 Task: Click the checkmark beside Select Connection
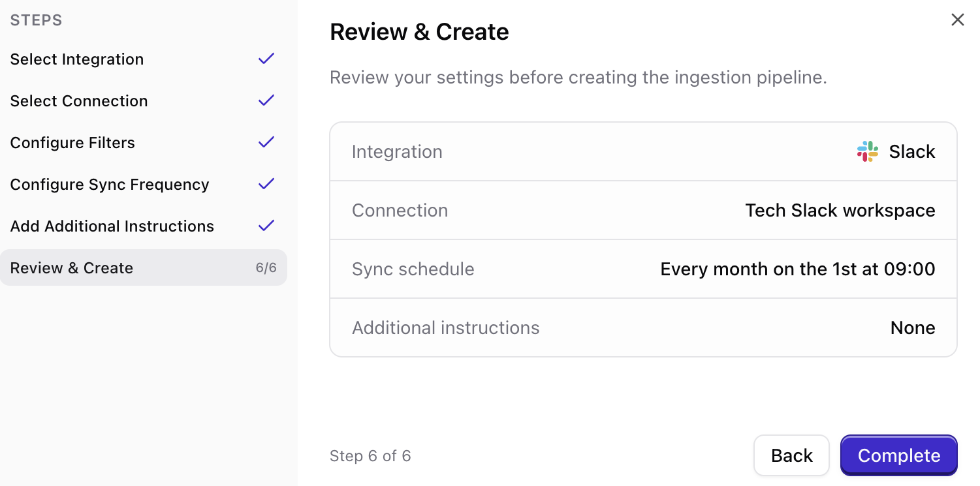point(266,100)
